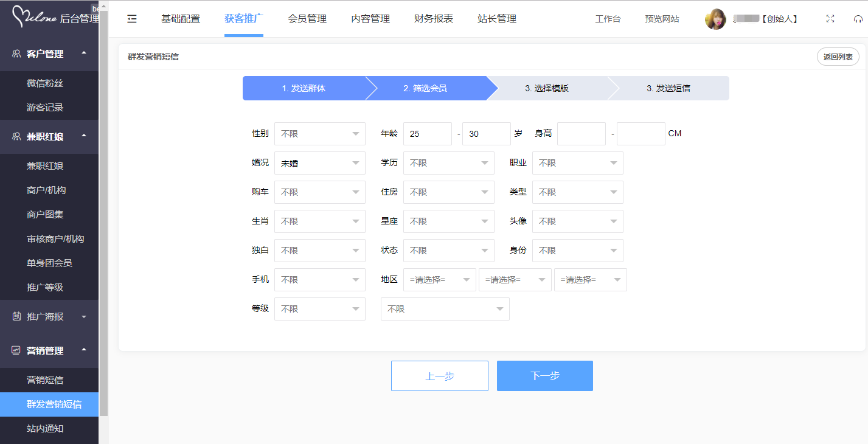Click the 下一步 button
868x444 pixels.
545,376
